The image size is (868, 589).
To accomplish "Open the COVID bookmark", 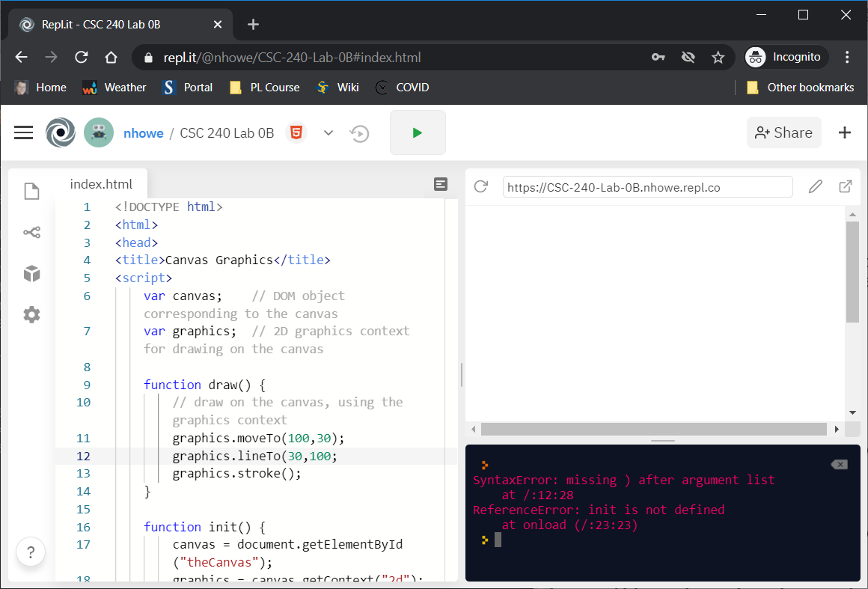I will click(x=402, y=88).
